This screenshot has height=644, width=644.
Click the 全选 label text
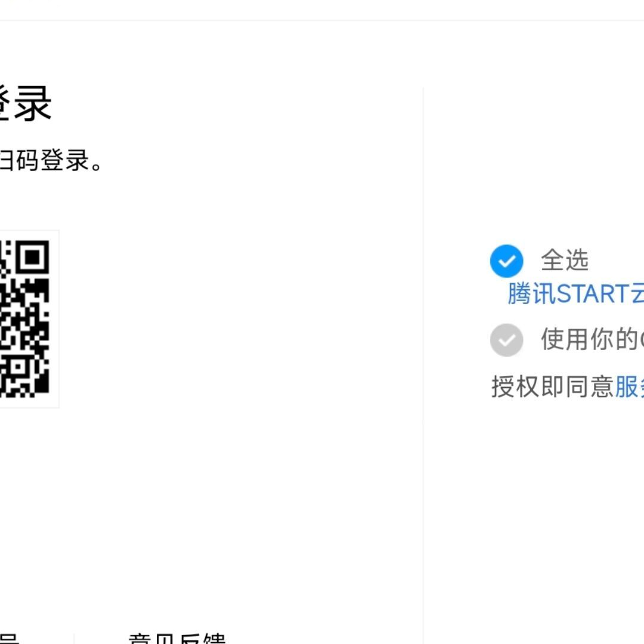565,261
